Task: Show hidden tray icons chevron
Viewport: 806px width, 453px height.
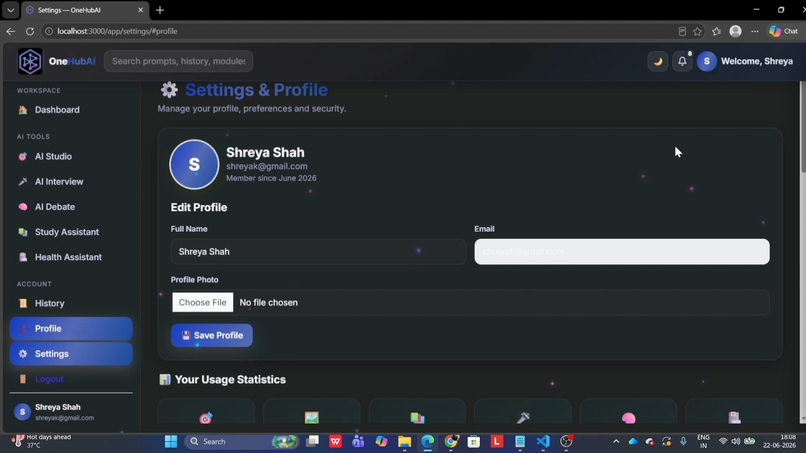Action: [616, 441]
